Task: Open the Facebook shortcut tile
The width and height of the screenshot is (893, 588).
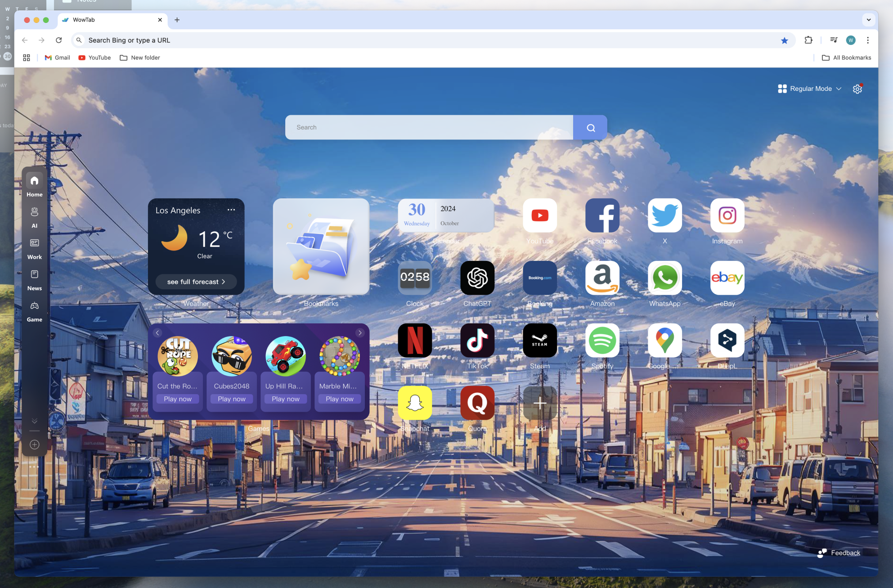Action: pyautogui.click(x=602, y=215)
